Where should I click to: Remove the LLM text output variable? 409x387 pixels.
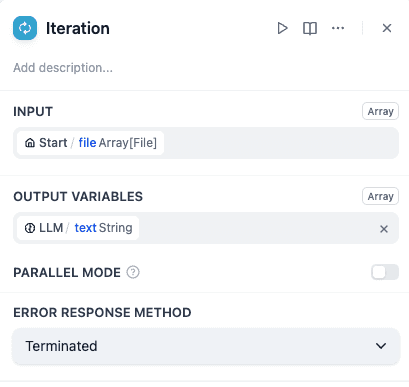[x=384, y=229]
